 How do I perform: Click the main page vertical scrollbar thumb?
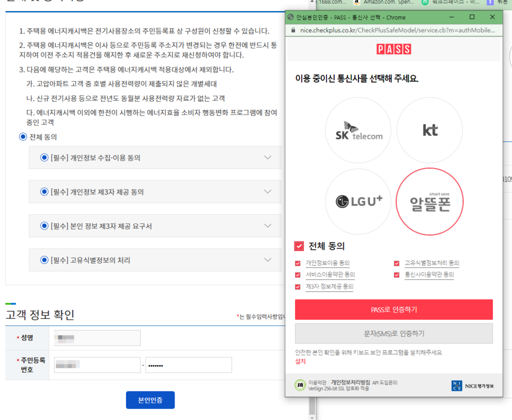coord(312,405)
